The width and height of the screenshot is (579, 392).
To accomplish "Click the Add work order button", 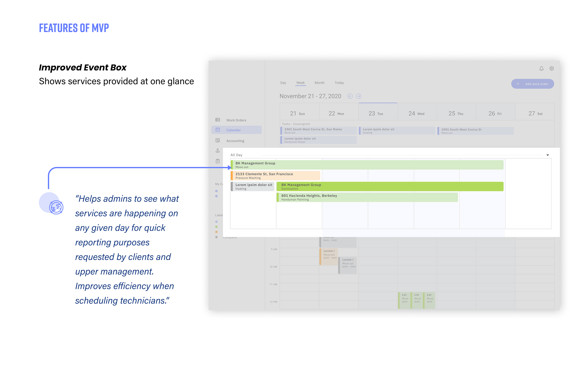I will [532, 84].
